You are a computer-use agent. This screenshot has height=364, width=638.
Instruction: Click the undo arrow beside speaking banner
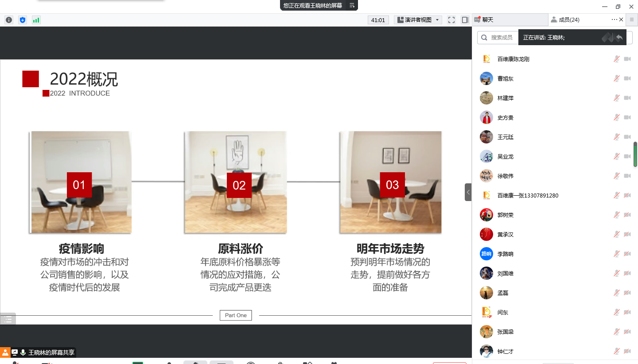[x=619, y=38]
